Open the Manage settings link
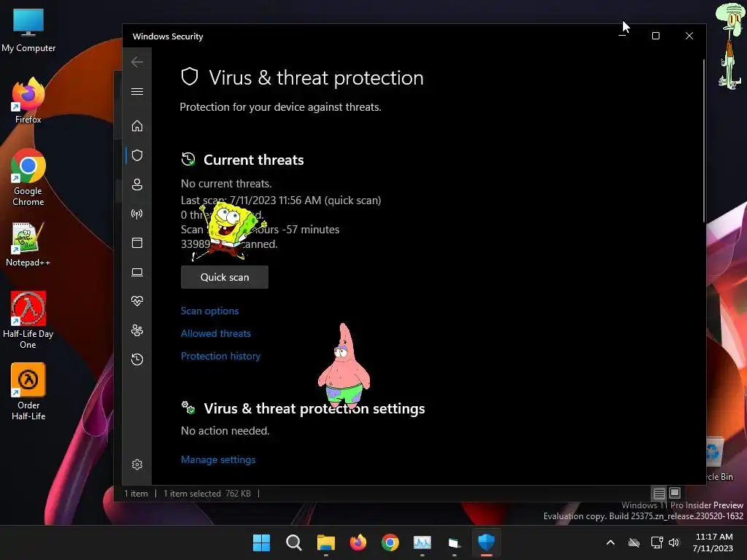Viewport: 747px width, 560px height. (x=218, y=459)
